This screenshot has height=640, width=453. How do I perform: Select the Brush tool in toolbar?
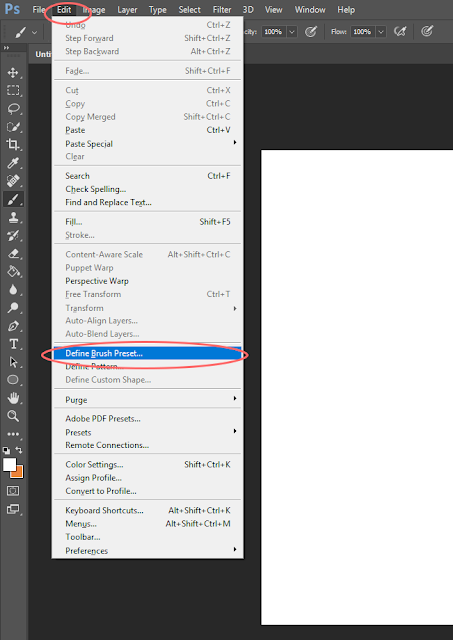click(x=13, y=199)
